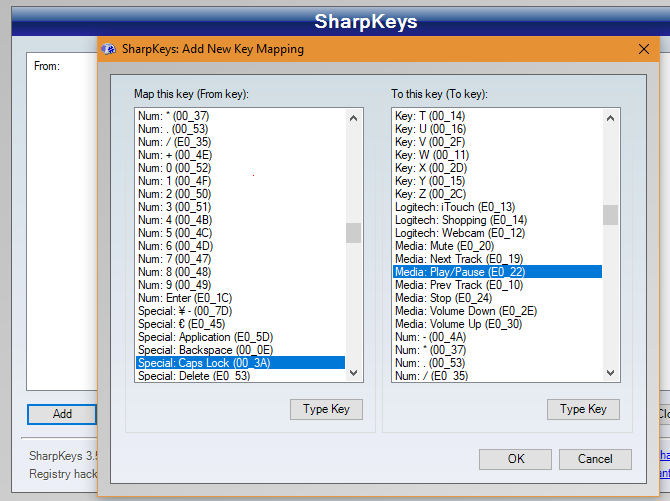The image size is (670, 501).
Task: Select 'Num: Enter (E0_1C)' in From list
Action: [x=241, y=298]
